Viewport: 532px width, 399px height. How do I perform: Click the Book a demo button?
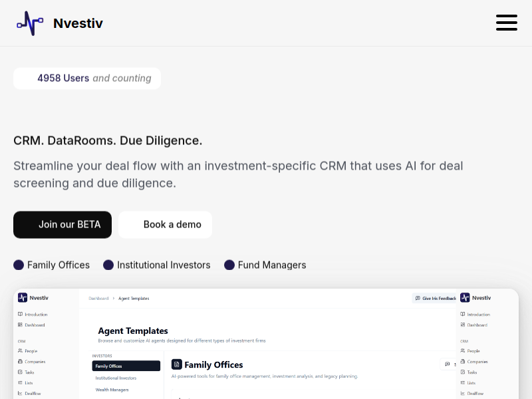165,225
